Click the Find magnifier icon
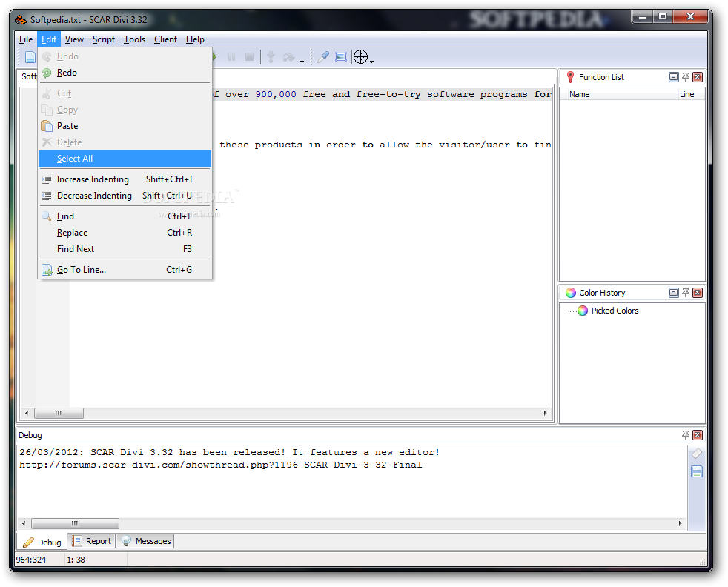The image size is (728, 587). pyautogui.click(x=47, y=216)
